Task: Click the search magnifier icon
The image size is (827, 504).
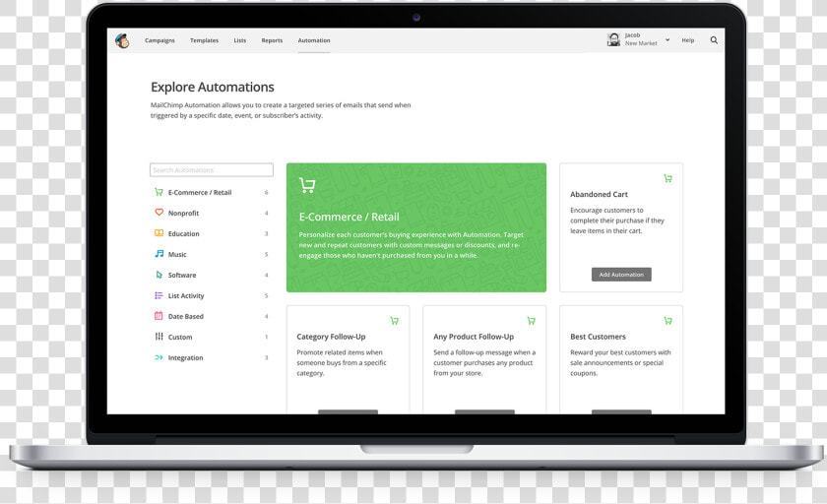Action: [x=714, y=40]
